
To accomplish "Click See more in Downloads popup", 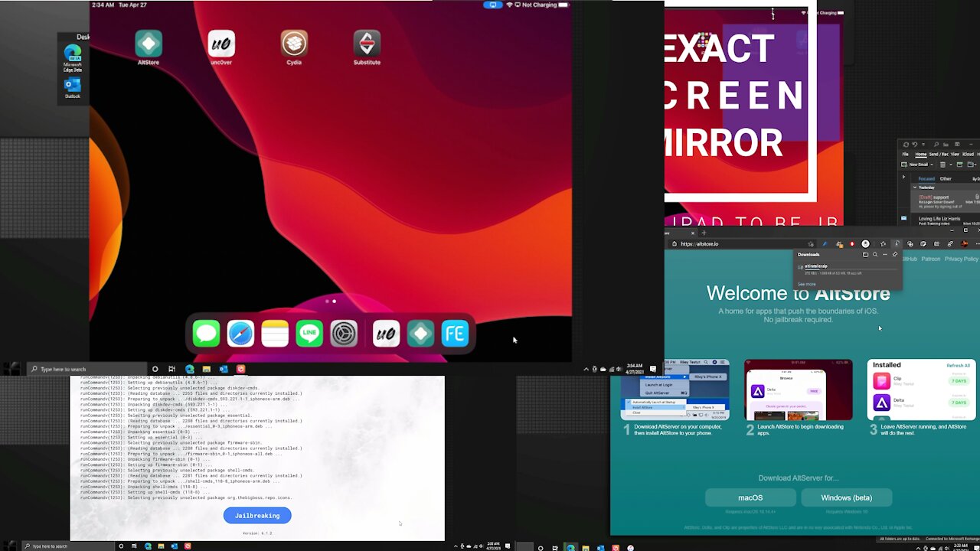I will 806,285.
